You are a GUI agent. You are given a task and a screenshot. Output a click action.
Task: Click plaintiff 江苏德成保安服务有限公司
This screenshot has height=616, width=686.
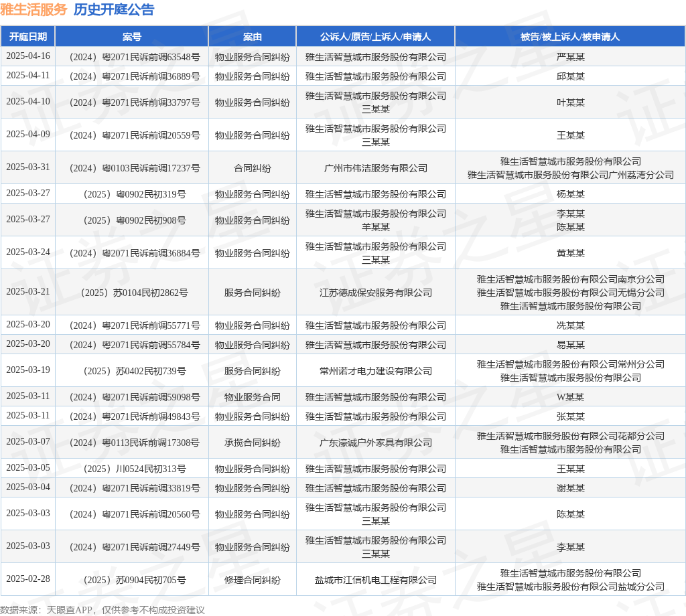376,293
